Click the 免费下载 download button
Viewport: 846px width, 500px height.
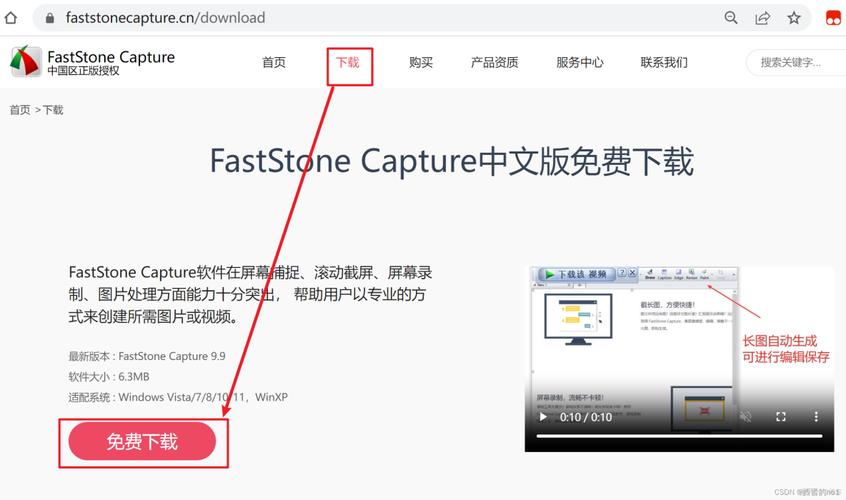pos(142,442)
